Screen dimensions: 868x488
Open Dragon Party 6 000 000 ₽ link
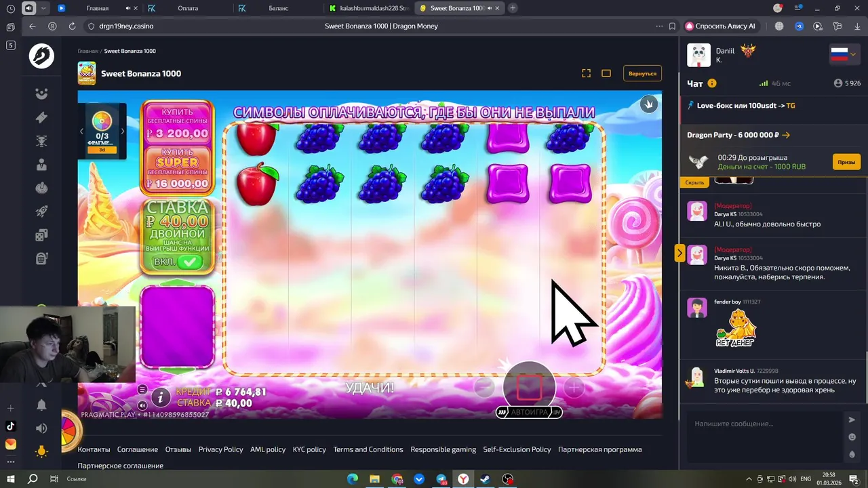coord(738,135)
